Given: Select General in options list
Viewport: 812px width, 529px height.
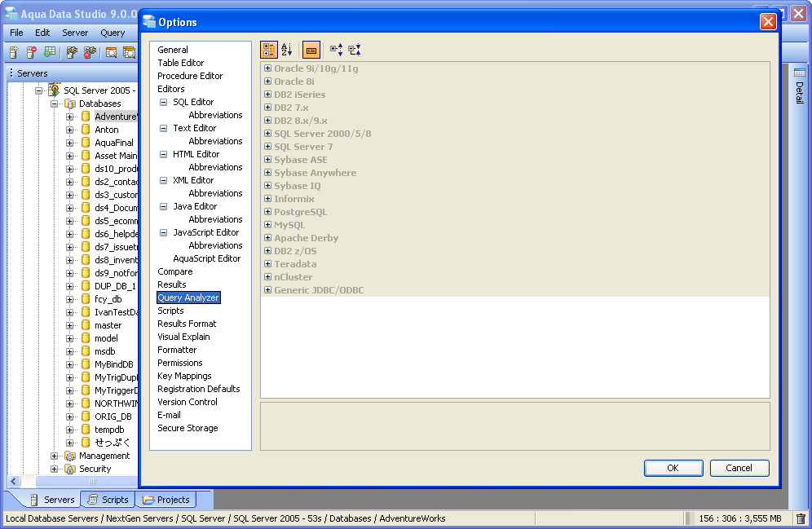Looking at the screenshot, I should 173,50.
